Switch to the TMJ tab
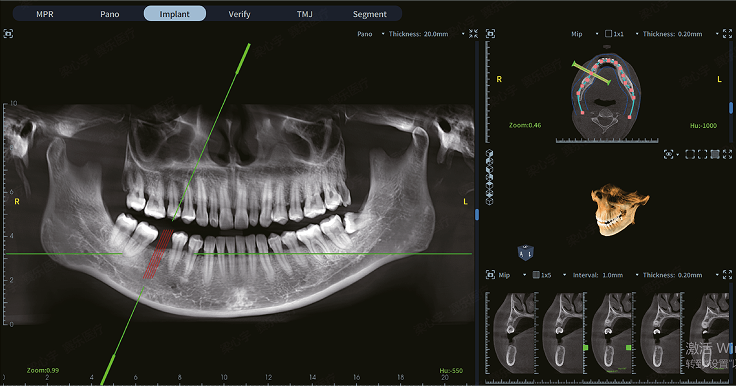Viewport: 736px width, 386px height. click(305, 14)
